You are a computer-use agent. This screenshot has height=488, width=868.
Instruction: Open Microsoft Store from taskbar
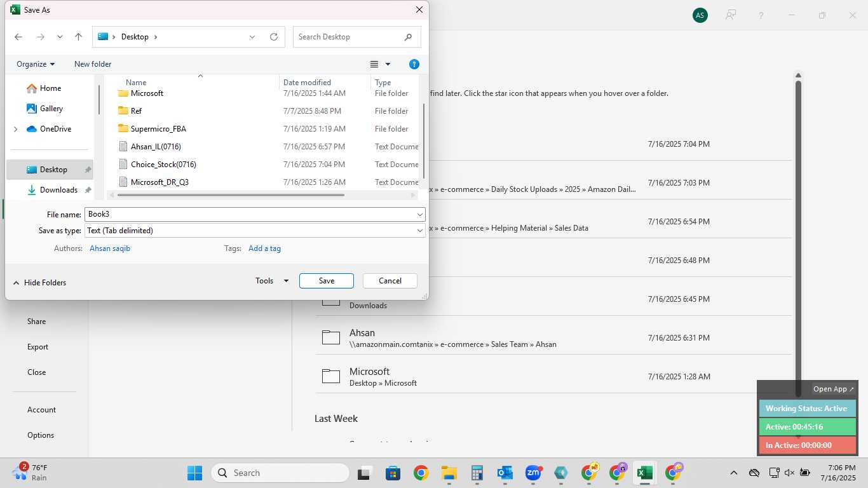coord(393,473)
